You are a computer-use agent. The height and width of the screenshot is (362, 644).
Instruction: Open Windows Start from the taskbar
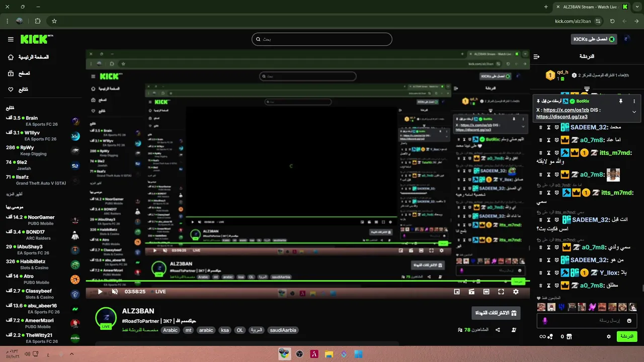click(x=358, y=354)
